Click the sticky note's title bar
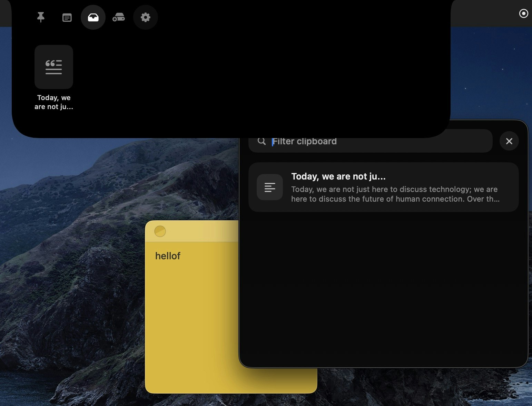This screenshot has height=406, width=532. click(x=197, y=231)
